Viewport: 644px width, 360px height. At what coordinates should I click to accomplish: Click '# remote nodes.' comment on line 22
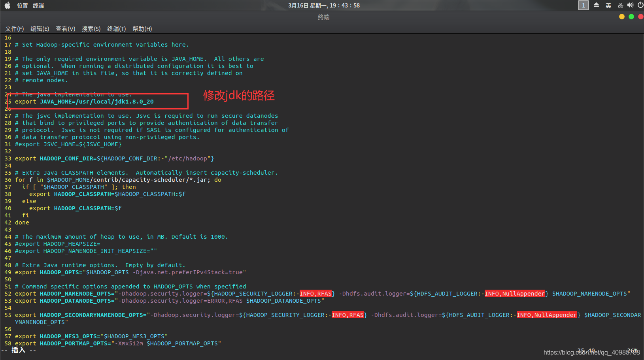point(42,80)
